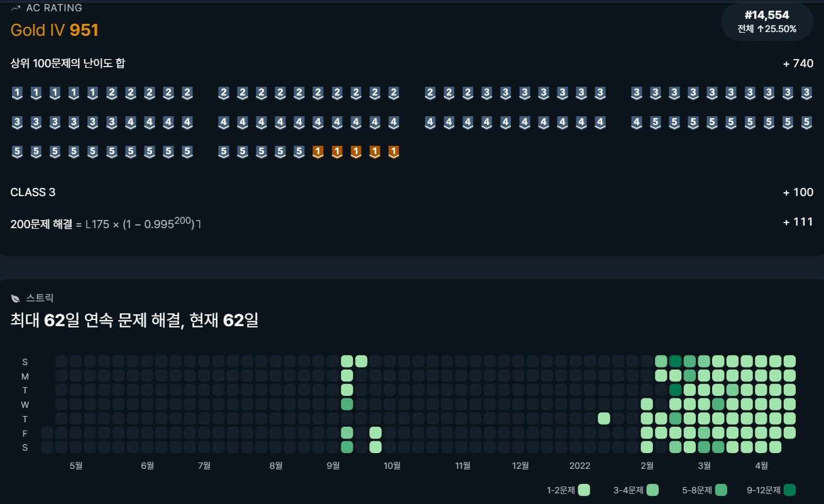Click the 2월 month label

coord(647,466)
